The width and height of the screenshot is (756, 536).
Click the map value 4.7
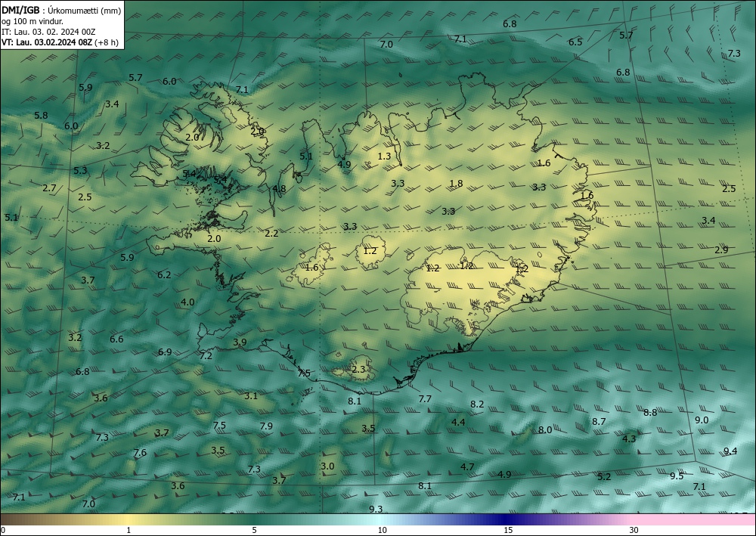pyautogui.click(x=467, y=466)
